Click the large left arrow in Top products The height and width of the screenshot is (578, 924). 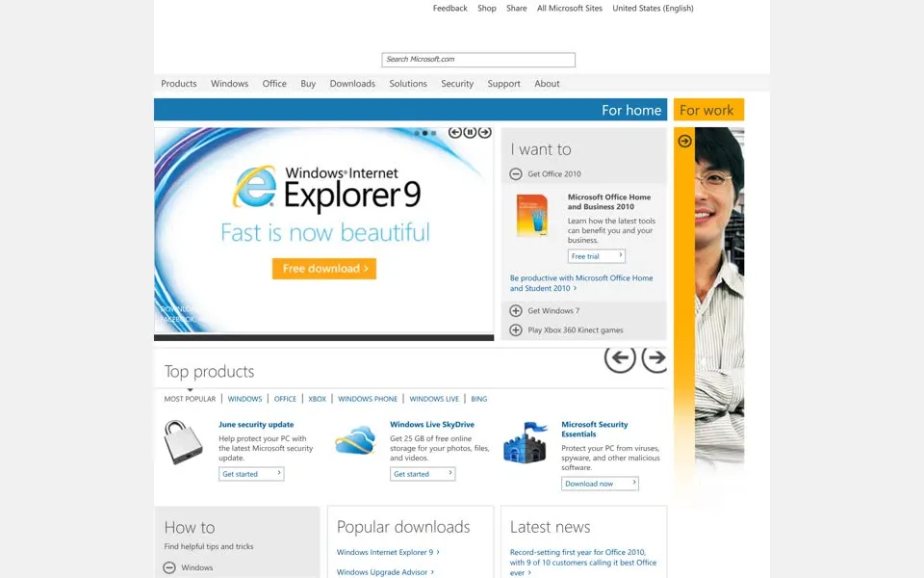tap(620, 357)
